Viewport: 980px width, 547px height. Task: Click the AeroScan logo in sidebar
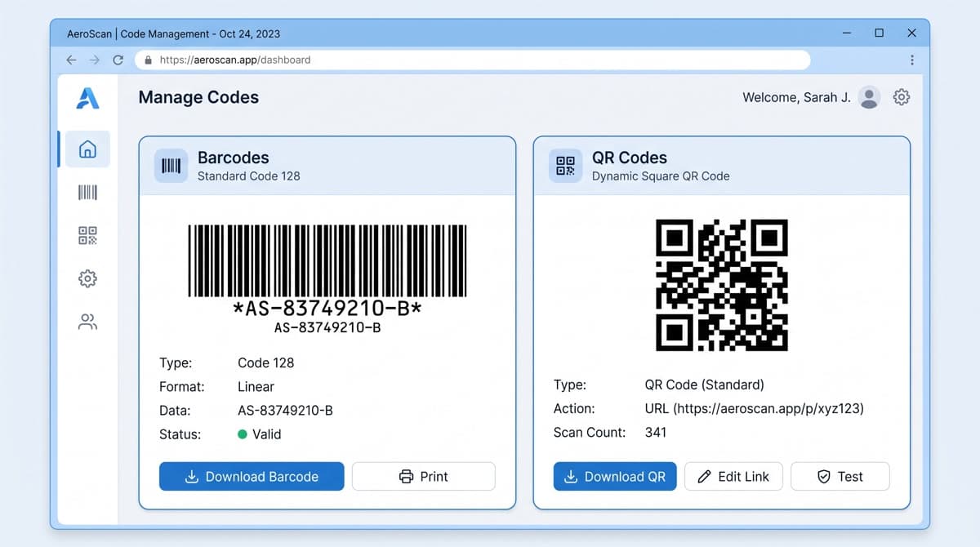(87, 98)
